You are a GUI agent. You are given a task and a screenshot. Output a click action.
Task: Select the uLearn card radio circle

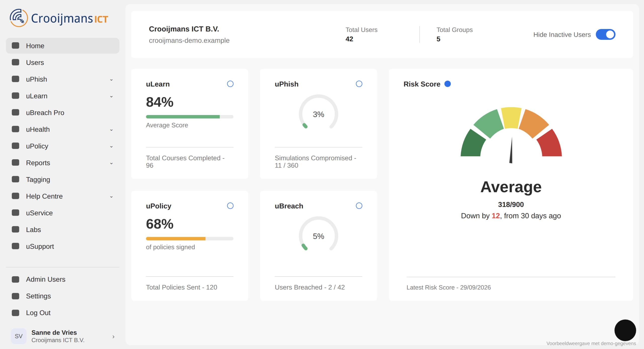click(x=230, y=84)
